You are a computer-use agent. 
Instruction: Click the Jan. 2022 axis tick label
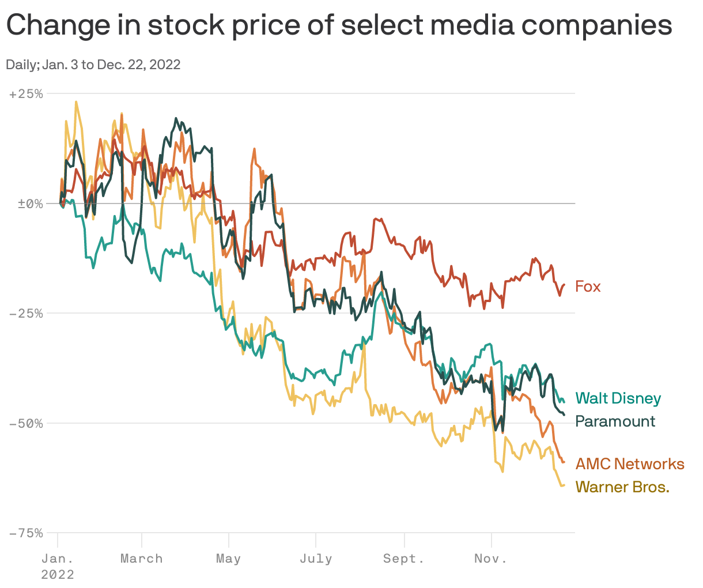58,567
